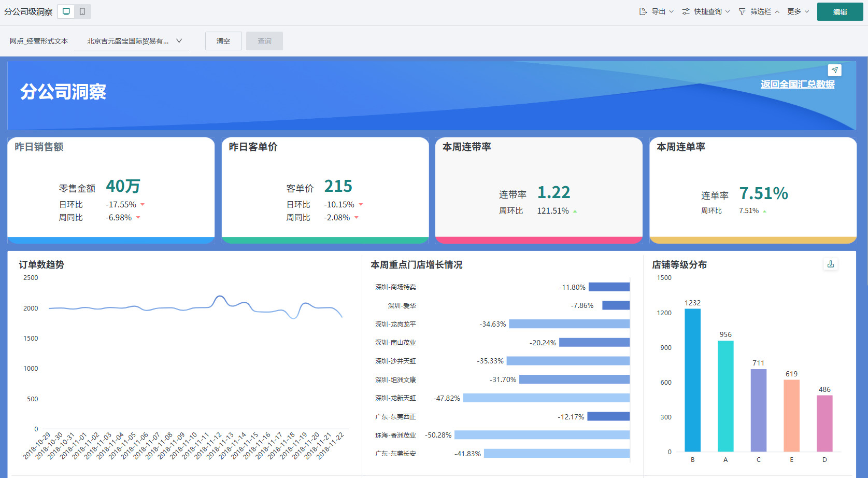
Task: Click red down arrow beside -10.15%
Action: [361, 205]
